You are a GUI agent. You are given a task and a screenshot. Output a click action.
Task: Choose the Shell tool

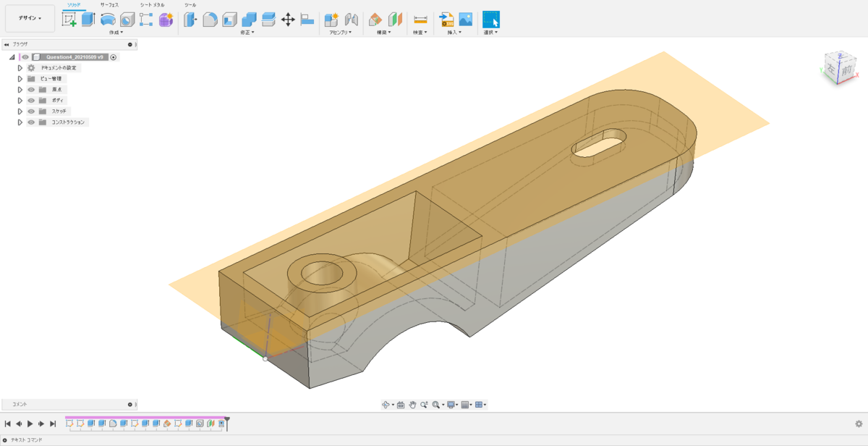[229, 20]
